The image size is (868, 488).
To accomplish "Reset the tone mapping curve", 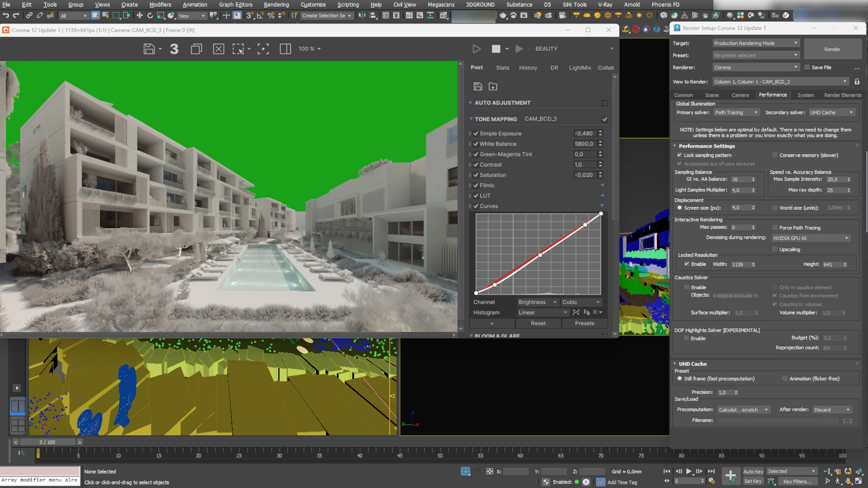I will point(538,323).
